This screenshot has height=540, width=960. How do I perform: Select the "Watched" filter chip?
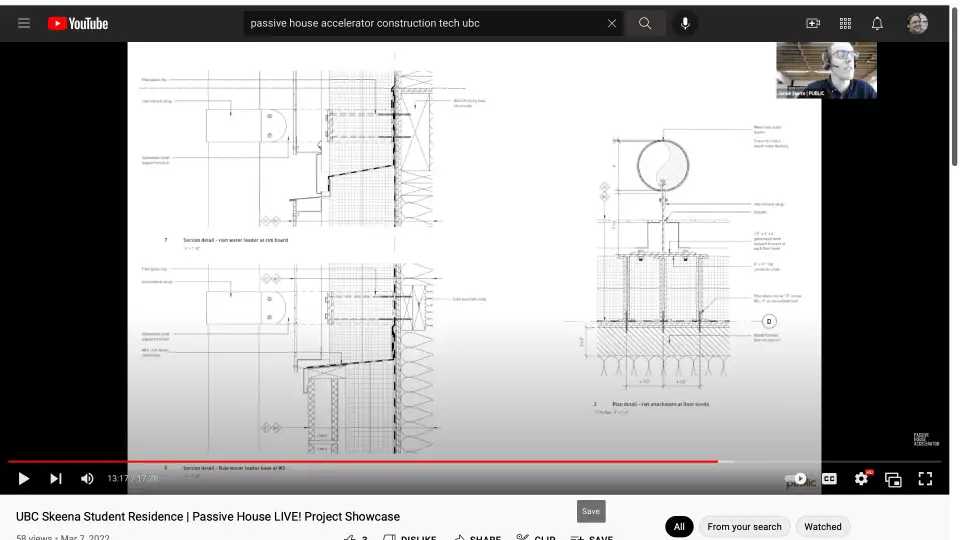[823, 526]
